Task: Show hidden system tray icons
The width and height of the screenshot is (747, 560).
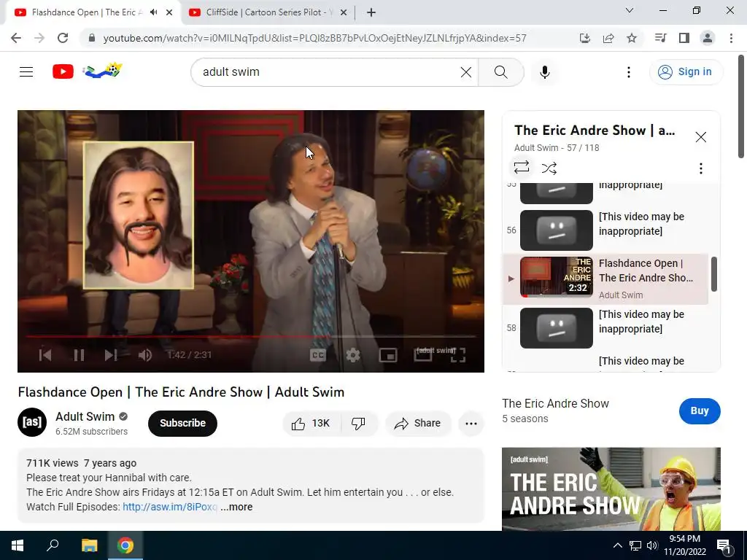Action: tap(617, 545)
